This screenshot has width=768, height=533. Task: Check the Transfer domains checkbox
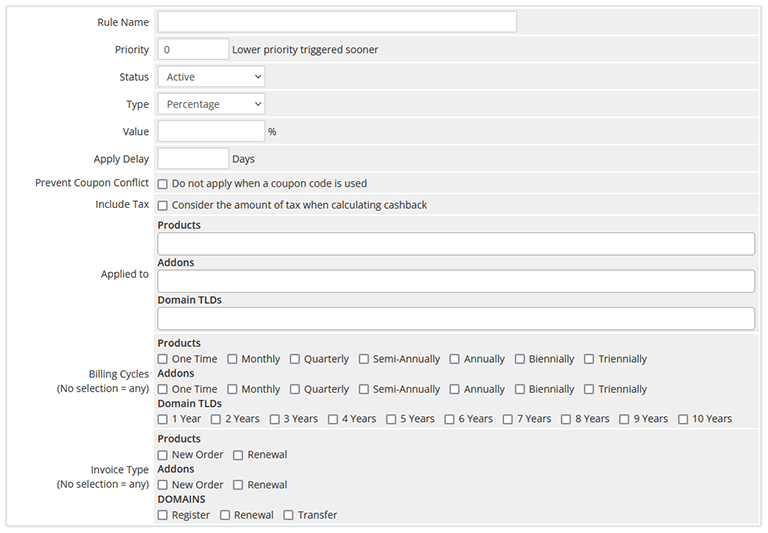tap(289, 515)
